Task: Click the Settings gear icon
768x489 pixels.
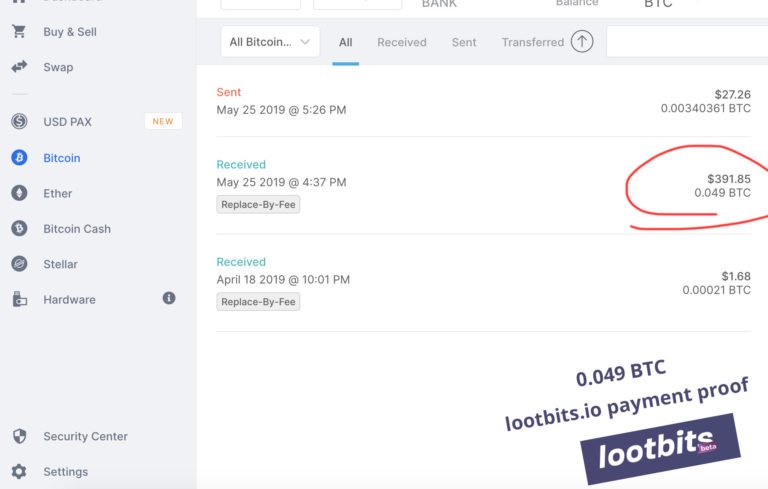Action: pyautogui.click(x=19, y=471)
